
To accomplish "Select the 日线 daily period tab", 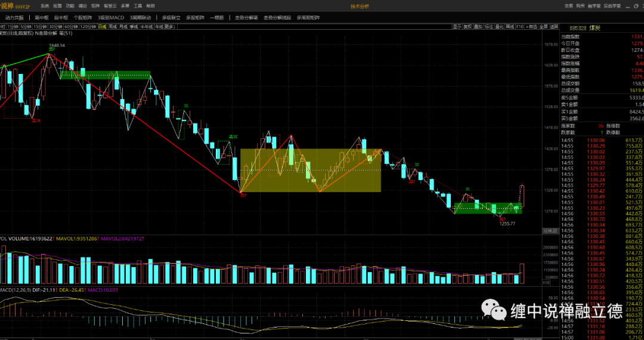I will (x=103, y=27).
